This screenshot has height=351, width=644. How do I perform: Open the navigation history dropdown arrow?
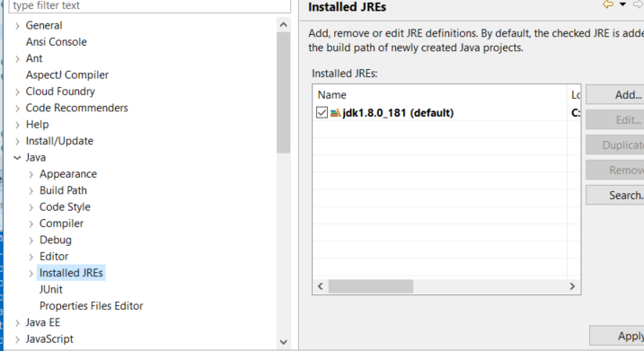point(622,4)
